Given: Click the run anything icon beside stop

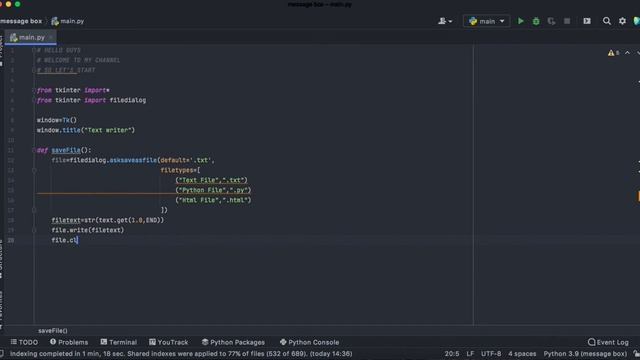Looking at the screenshot, I should pyautogui.click(x=587, y=21).
